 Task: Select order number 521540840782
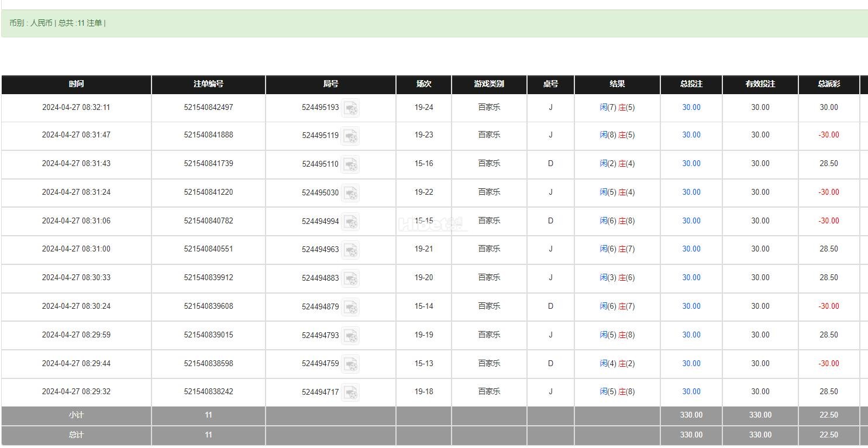click(x=208, y=220)
